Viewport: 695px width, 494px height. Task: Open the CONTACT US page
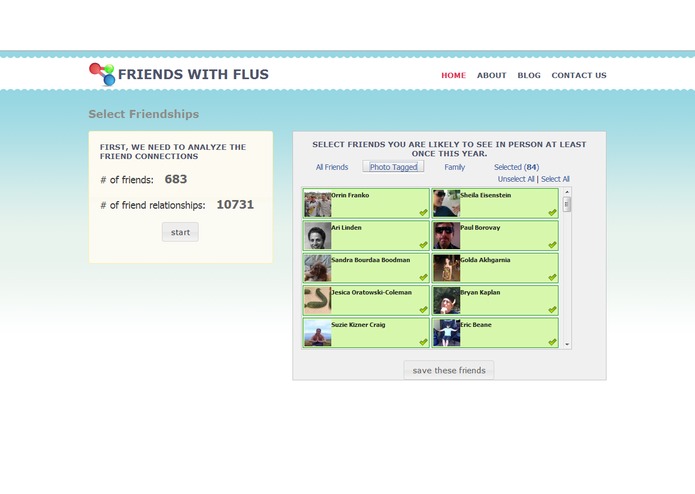point(579,75)
